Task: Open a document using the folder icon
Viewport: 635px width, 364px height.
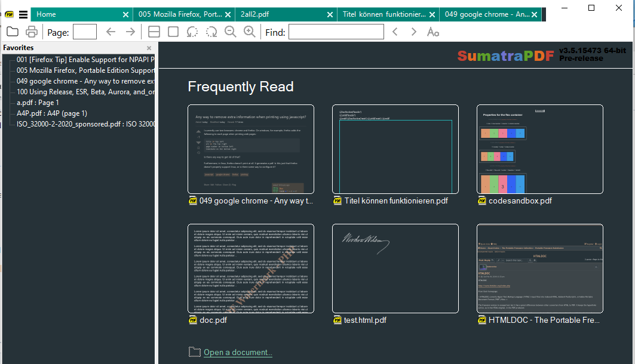Action: pos(13,32)
